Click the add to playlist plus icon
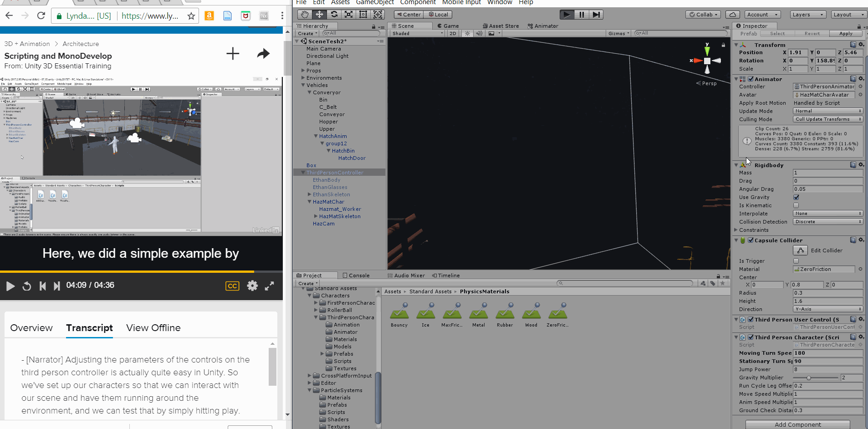This screenshot has width=868, height=429. coord(233,54)
